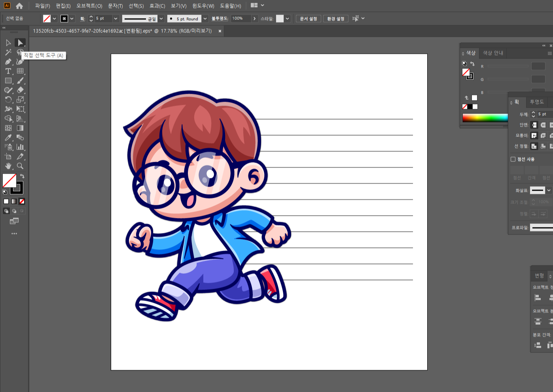Screen dimensions: 553x392
Task: Select the Shape Builder tool
Action: tap(8, 119)
